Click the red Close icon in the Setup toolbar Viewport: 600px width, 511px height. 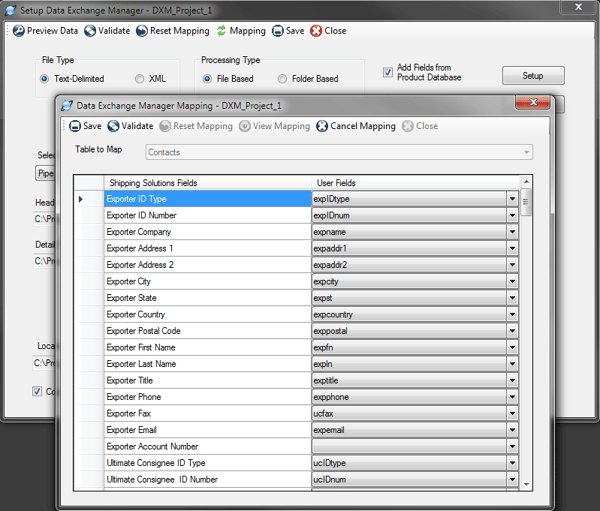point(316,31)
